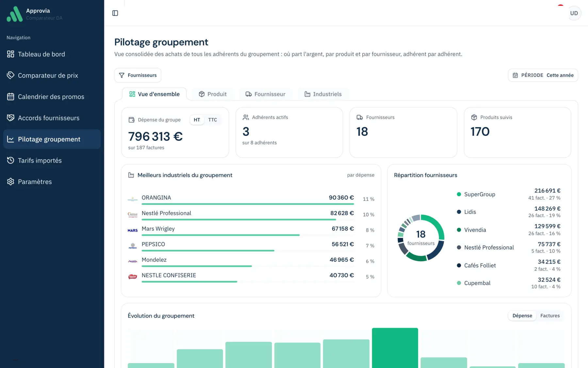Open the Fournisseurs filter dropdown
588x368 pixels.
point(138,75)
